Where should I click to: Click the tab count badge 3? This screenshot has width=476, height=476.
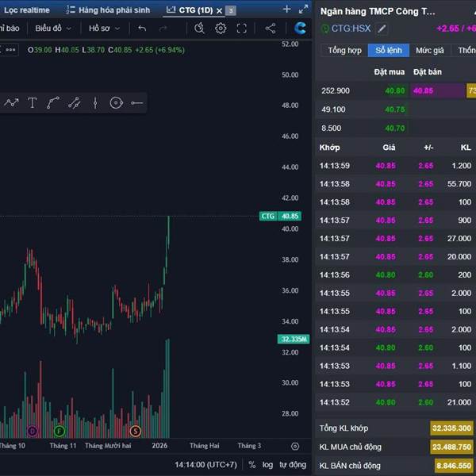pyautogui.click(x=231, y=10)
